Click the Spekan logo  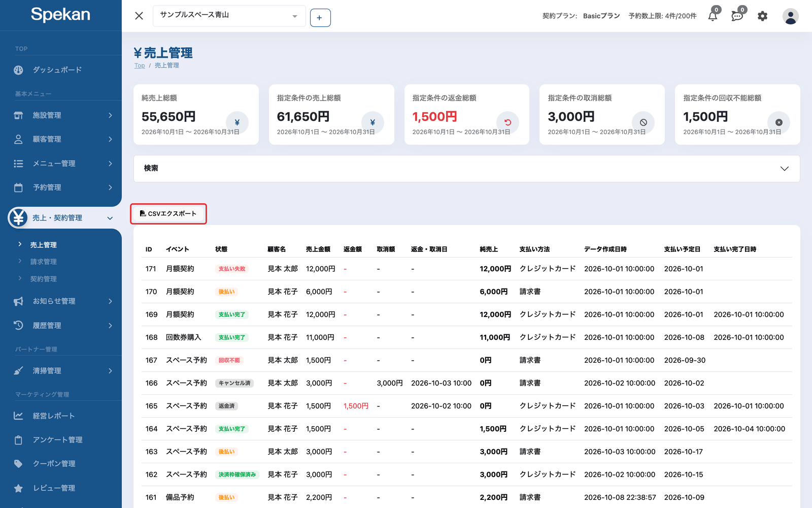[x=60, y=15]
